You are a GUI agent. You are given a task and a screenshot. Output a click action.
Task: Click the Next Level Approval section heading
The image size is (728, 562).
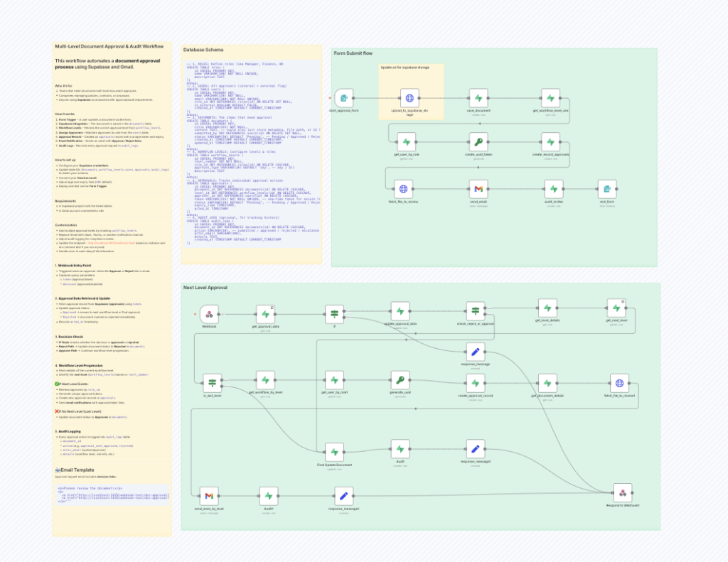[x=206, y=288]
